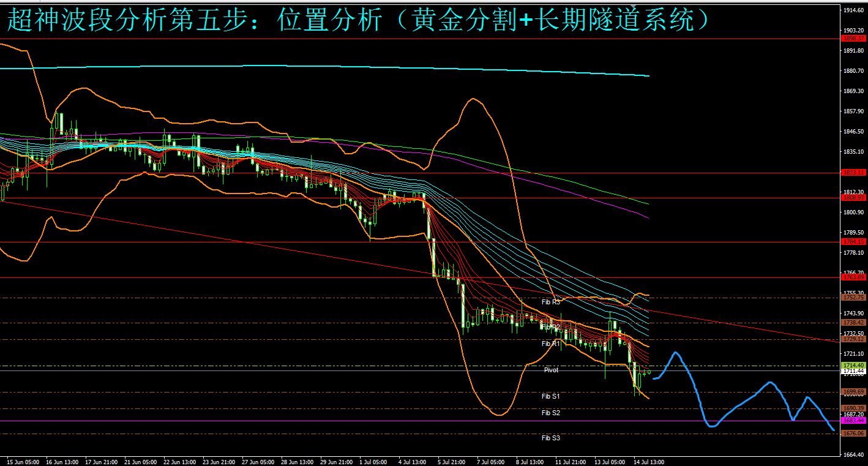The height and width of the screenshot is (466, 868).
Task: Click the cyan chart title text
Action: 358,20
